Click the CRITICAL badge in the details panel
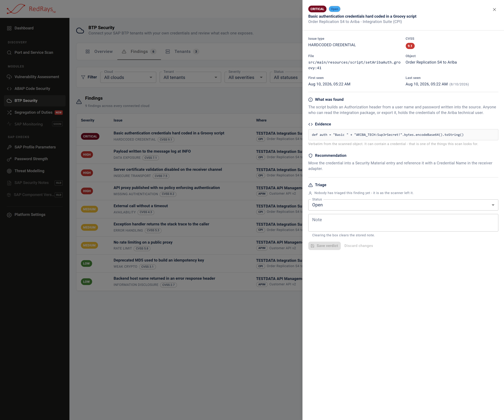The image size is (504, 420). coord(317,9)
